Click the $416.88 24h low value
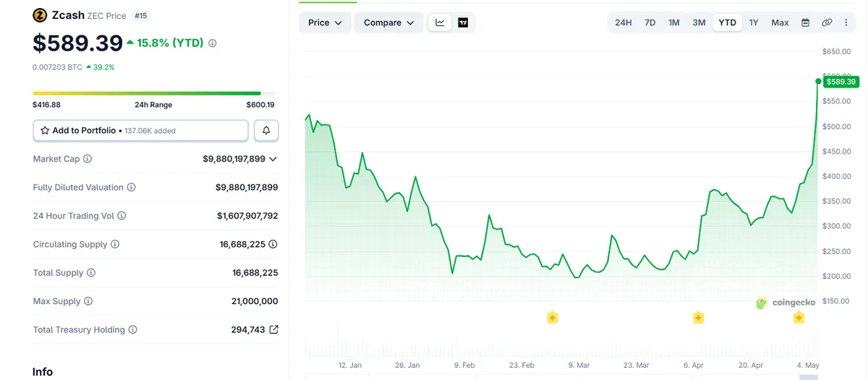 [46, 105]
